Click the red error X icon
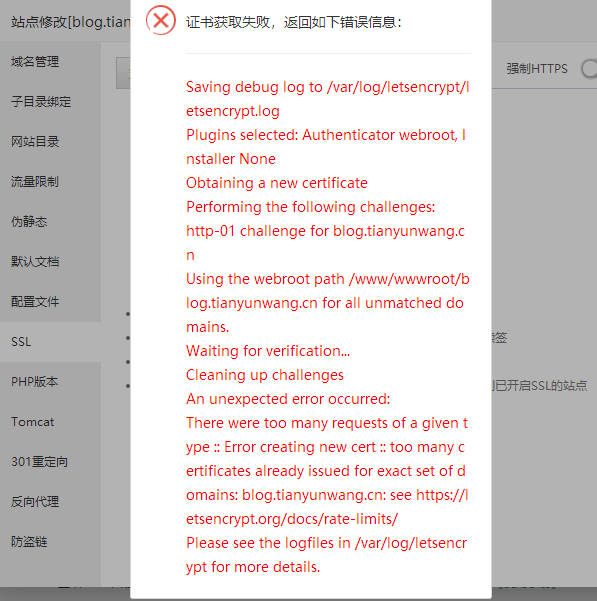The height and width of the screenshot is (601, 597). point(161,20)
